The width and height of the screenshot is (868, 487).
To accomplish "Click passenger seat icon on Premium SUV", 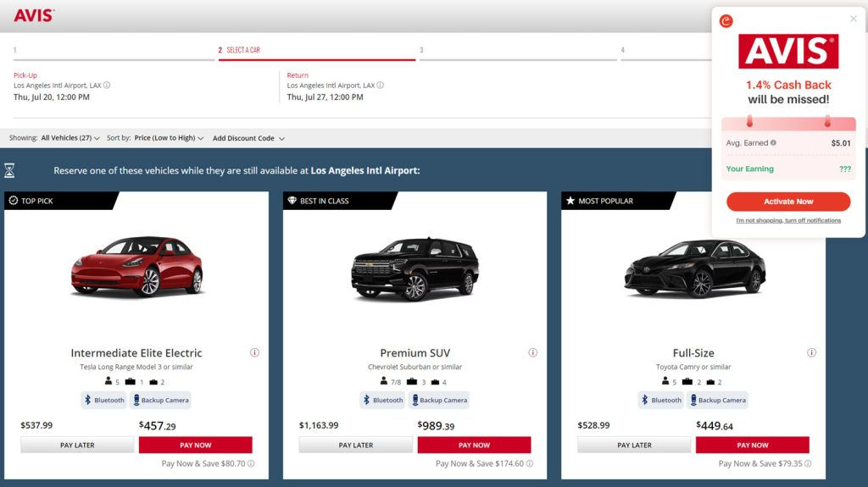I will point(384,381).
